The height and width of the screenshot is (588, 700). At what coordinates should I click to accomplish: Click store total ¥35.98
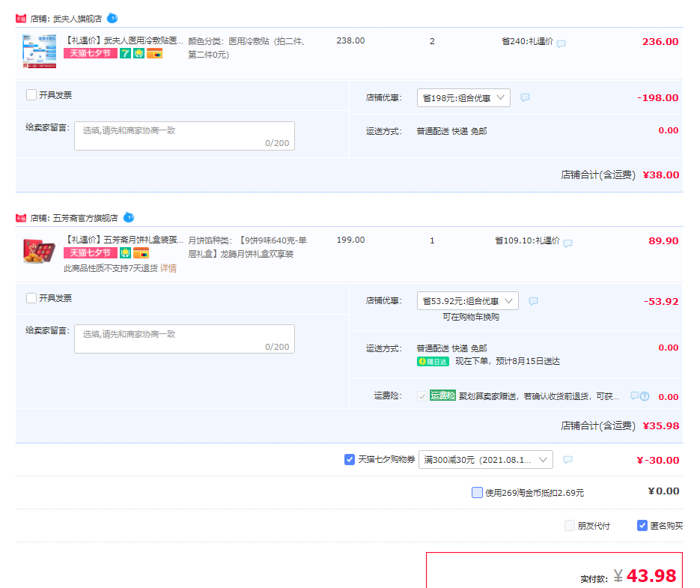[x=661, y=425]
